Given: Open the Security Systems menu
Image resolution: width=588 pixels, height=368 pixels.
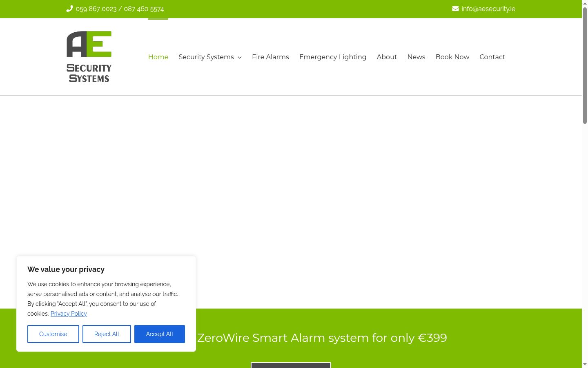Looking at the screenshot, I should [206, 57].
